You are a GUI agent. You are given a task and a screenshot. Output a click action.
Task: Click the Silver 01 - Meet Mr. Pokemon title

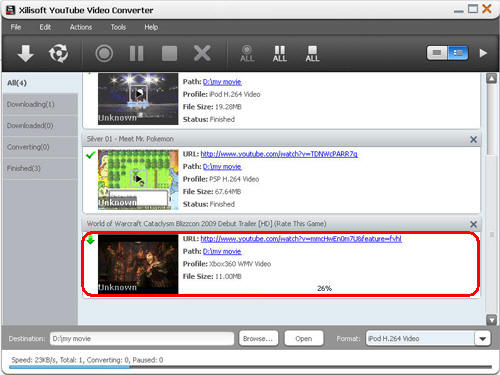[130, 139]
